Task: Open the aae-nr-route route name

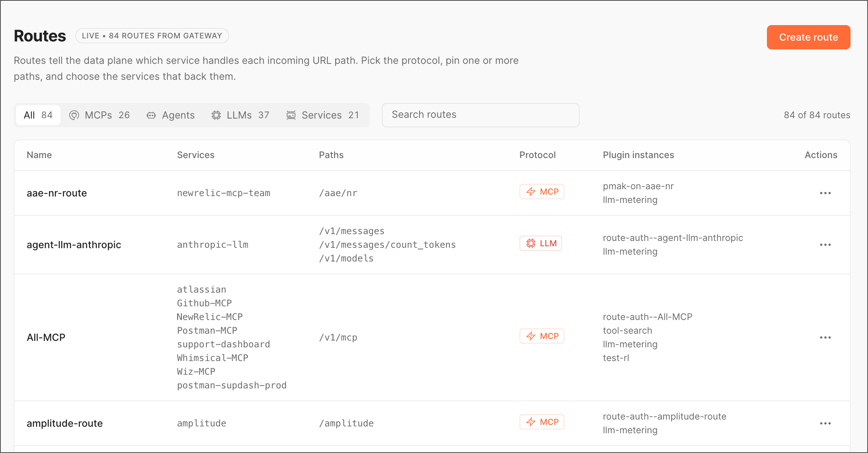Action: [57, 193]
